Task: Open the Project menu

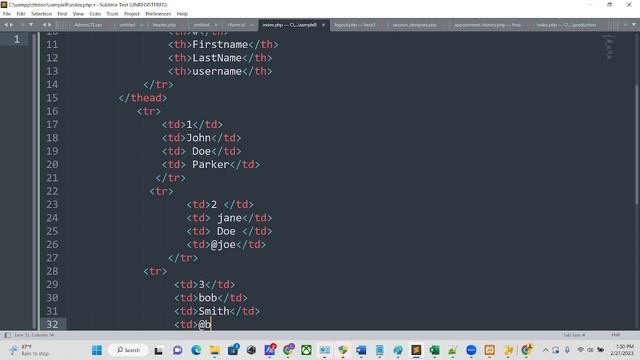Action: pos(132,14)
